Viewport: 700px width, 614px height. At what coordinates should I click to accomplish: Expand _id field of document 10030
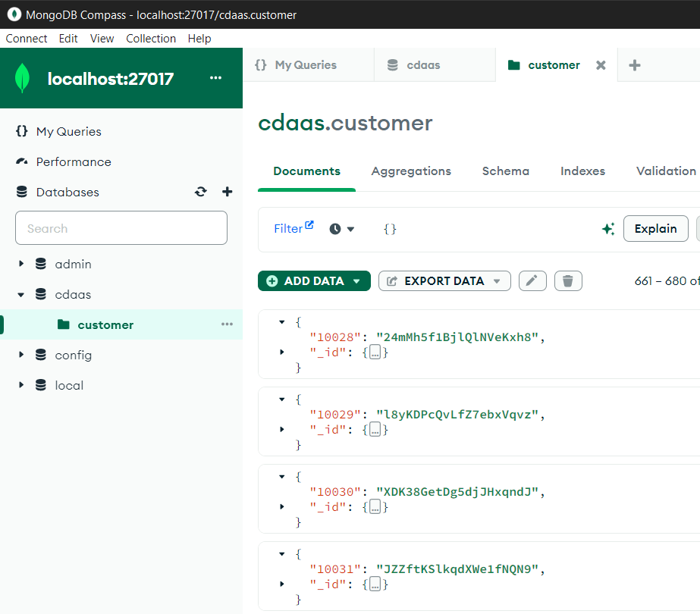pos(281,506)
